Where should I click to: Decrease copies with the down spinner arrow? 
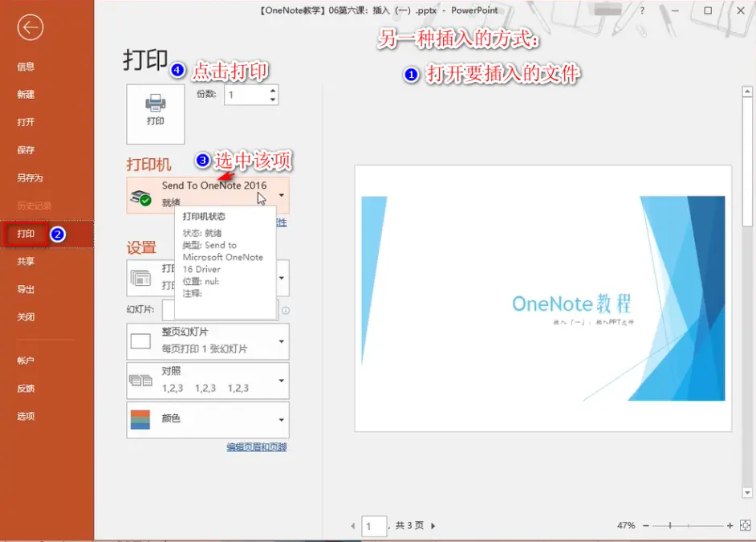(273, 100)
